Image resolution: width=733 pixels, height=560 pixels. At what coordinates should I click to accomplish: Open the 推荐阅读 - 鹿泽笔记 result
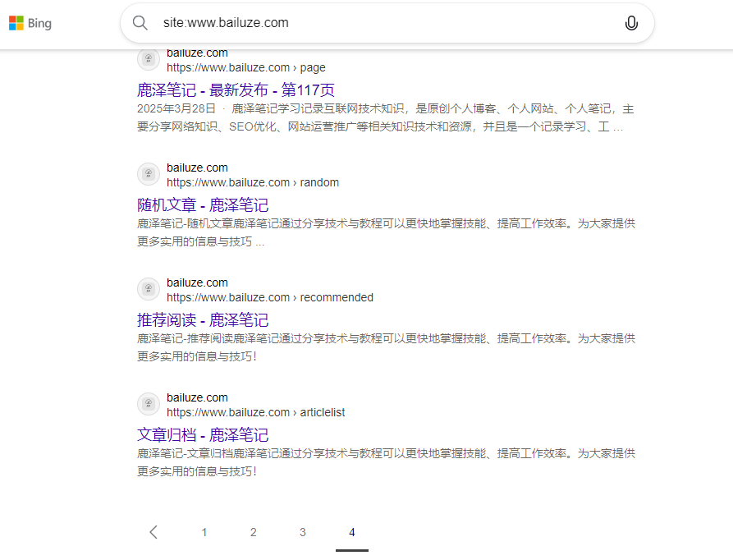(203, 319)
